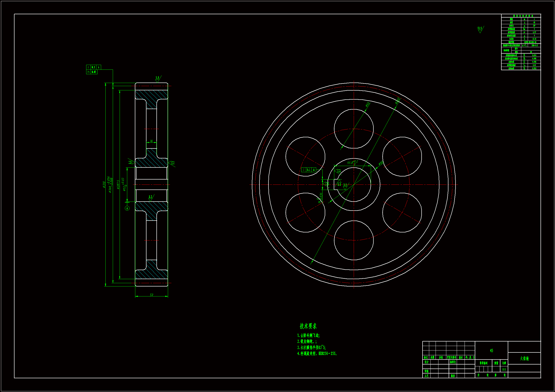Click the 技术要求 heading text

[308, 326]
